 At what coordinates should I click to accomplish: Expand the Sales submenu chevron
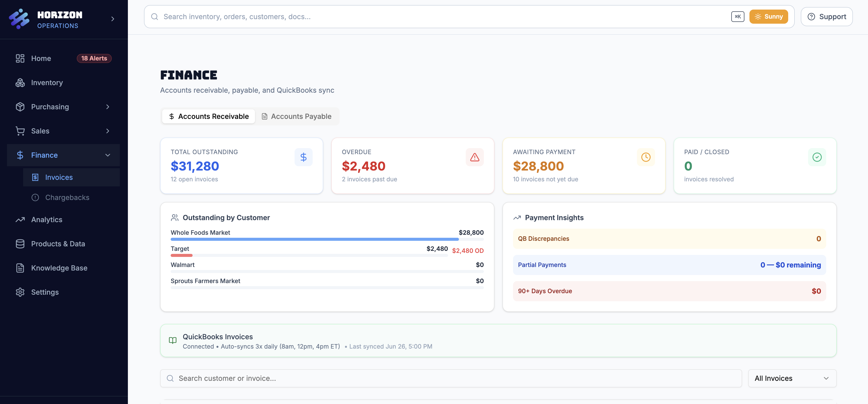tap(108, 131)
